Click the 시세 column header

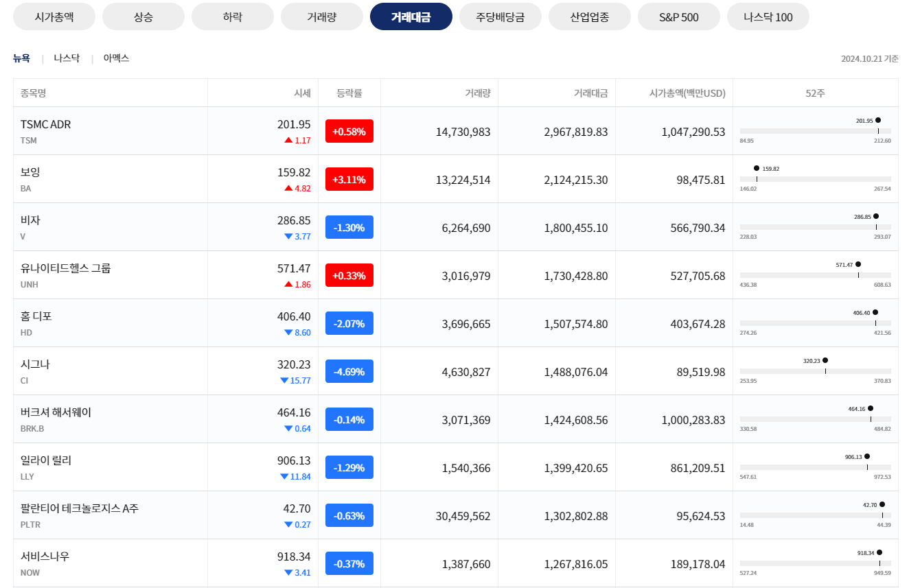(302, 93)
